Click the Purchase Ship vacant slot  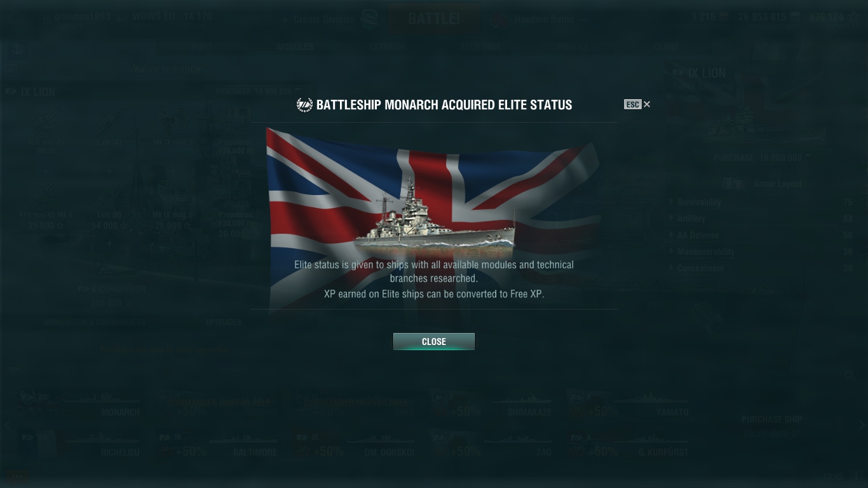[x=772, y=426]
